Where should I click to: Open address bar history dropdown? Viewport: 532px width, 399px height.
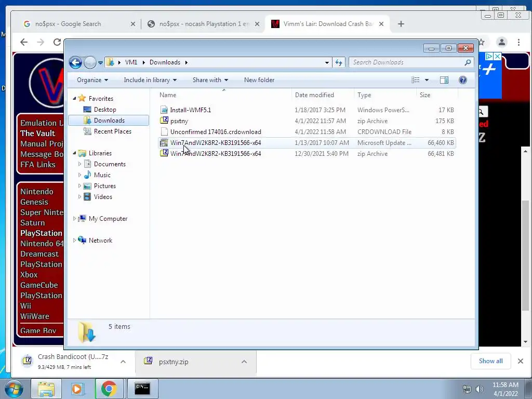click(x=327, y=63)
